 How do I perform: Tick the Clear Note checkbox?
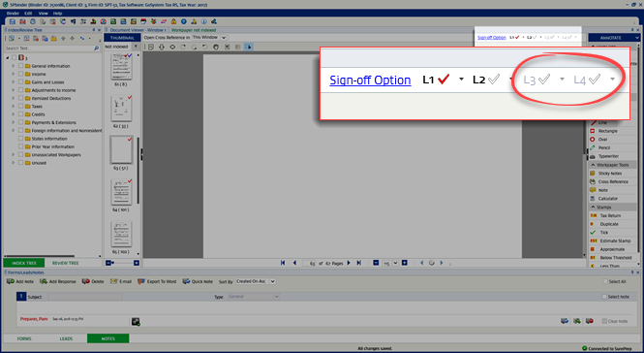click(x=604, y=321)
